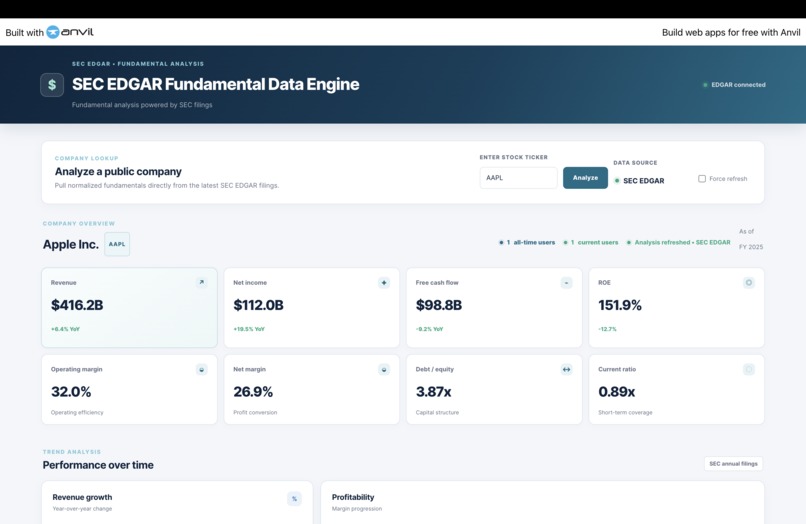This screenshot has height=524, width=806.
Task: Click the FY 2025 as-of label
Action: click(751, 247)
